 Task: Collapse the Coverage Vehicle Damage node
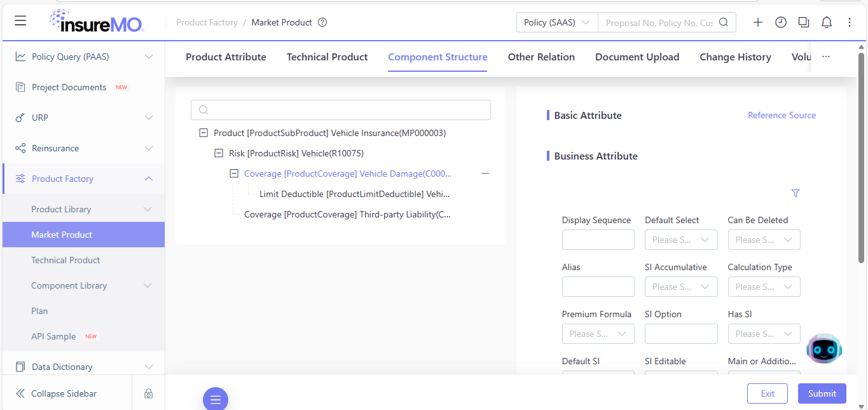(234, 174)
